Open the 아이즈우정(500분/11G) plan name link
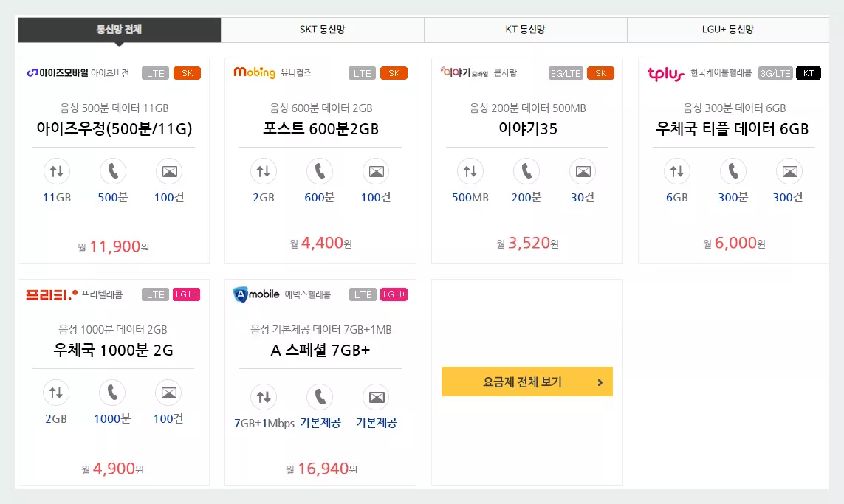 click(x=113, y=129)
